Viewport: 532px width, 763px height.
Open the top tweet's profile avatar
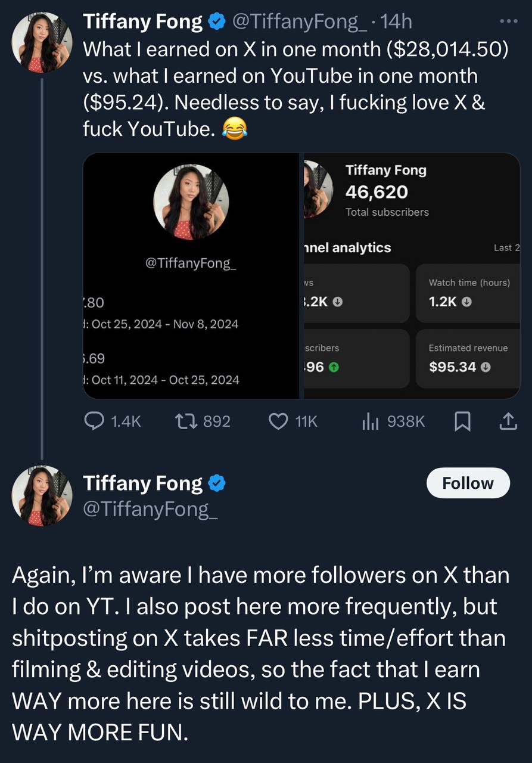tap(42, 43)
